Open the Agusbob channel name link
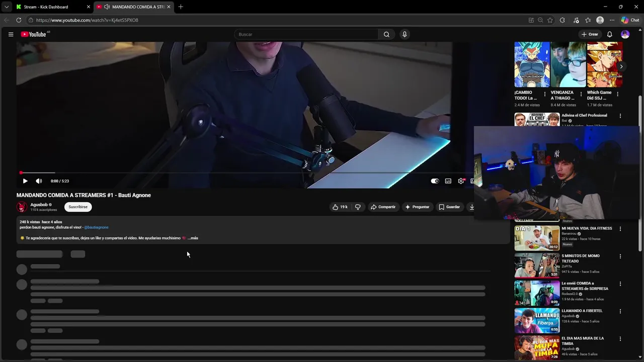 coord(39,205)
